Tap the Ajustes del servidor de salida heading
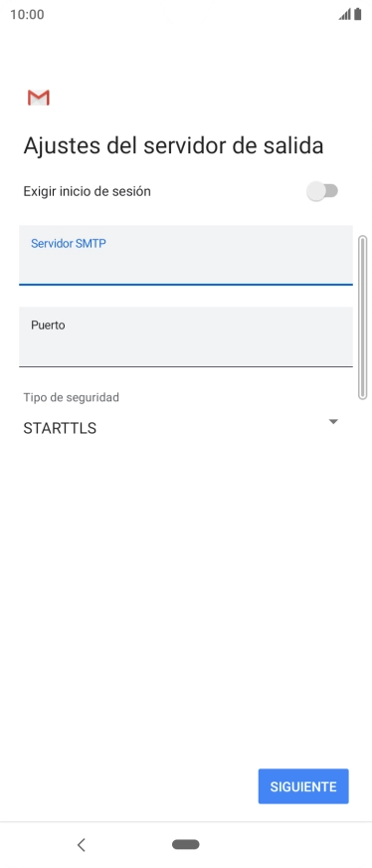This screenshot has height=868, width=372. click(x=173, y=146)
